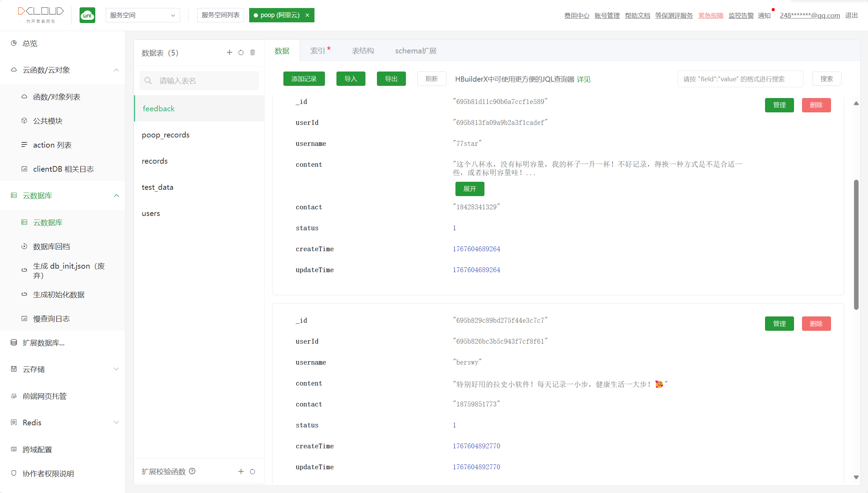This screenshot has height=493, width=868.
Task: Open the schema扩展 tab
Action: pos(415,51)
